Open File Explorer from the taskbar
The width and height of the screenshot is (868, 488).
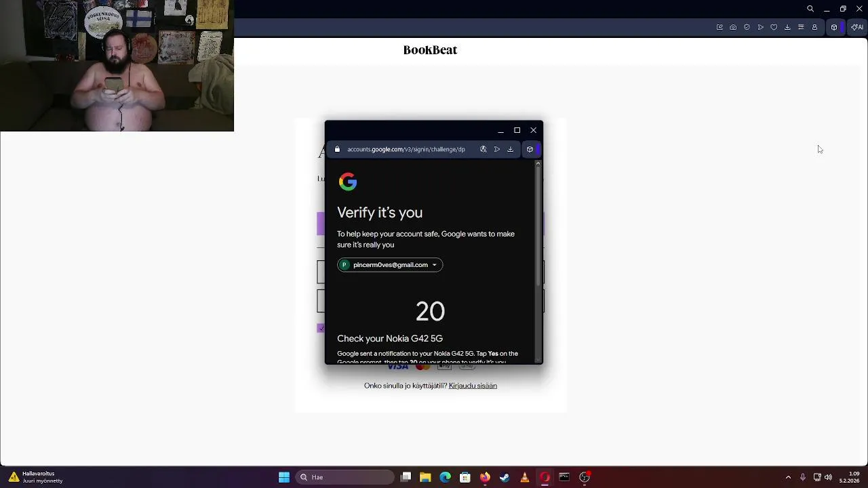point(425,477)
